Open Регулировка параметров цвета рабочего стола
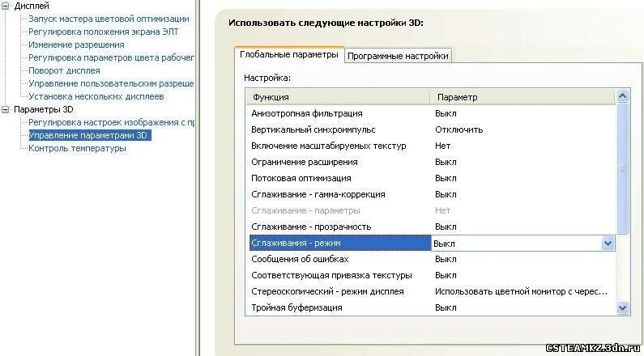The width and height of the screenshot is (644, 356). coord(111,57)
